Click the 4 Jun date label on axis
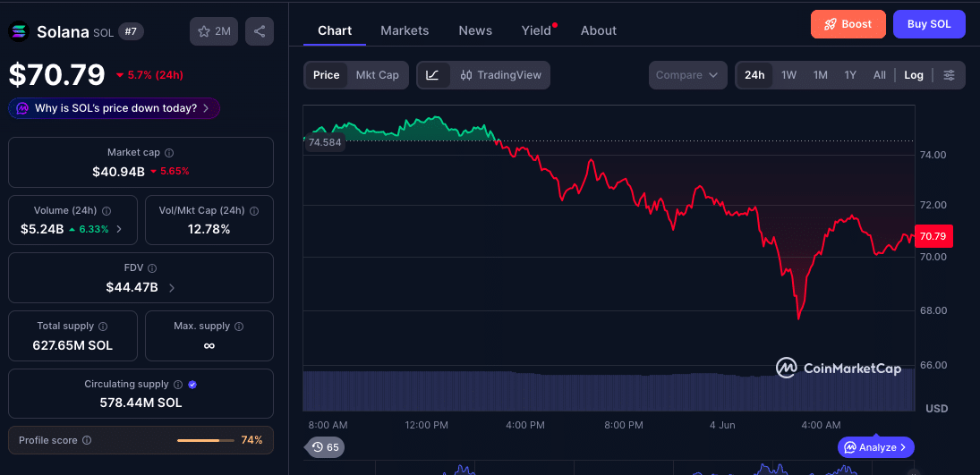 click(722, 425)
